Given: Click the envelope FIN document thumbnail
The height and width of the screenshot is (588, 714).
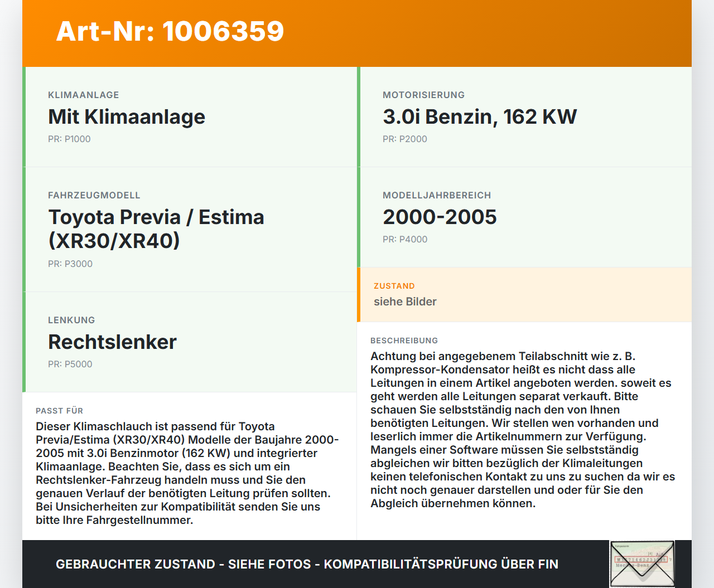Looking at the screenshot, I should coord(642,564).
